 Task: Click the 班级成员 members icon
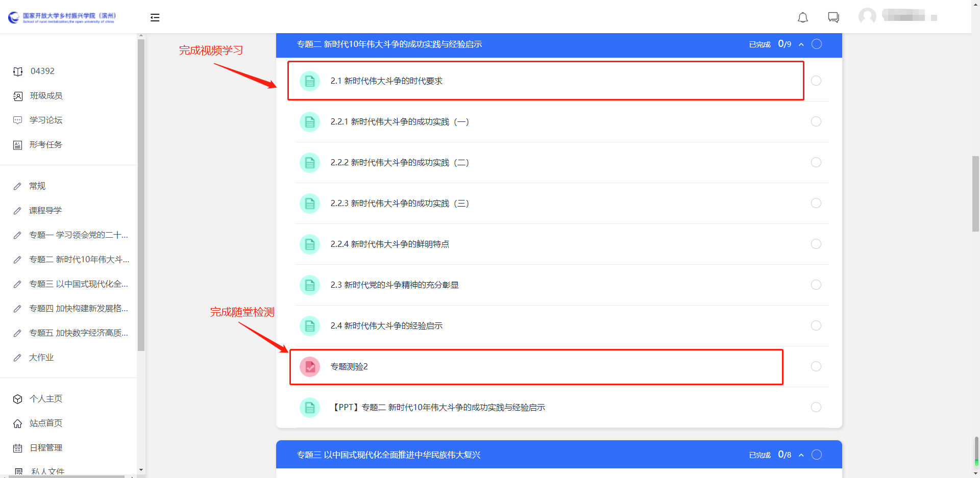[18, 96]
